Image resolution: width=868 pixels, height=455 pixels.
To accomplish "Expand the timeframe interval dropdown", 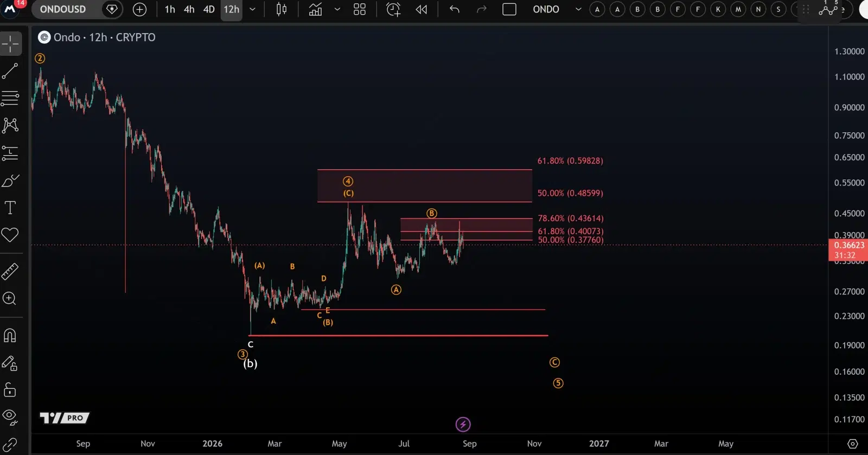I will [252, 9].
